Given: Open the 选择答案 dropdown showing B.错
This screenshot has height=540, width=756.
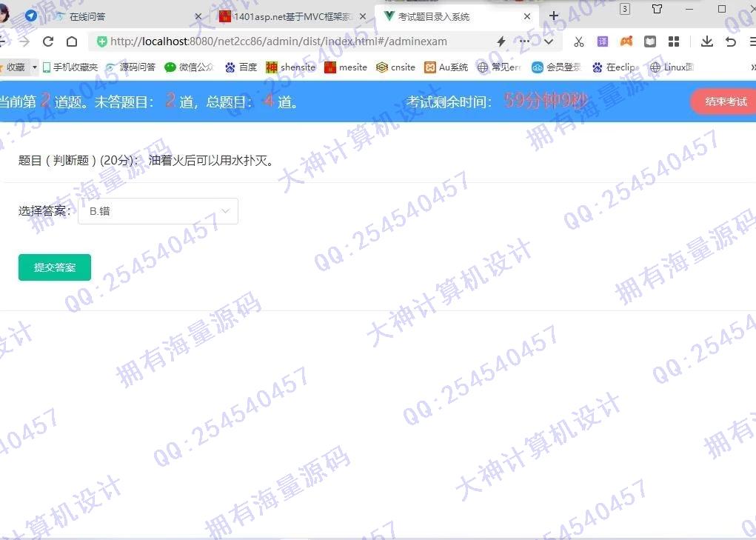Looking at the screenshot, I should (158, 211).
